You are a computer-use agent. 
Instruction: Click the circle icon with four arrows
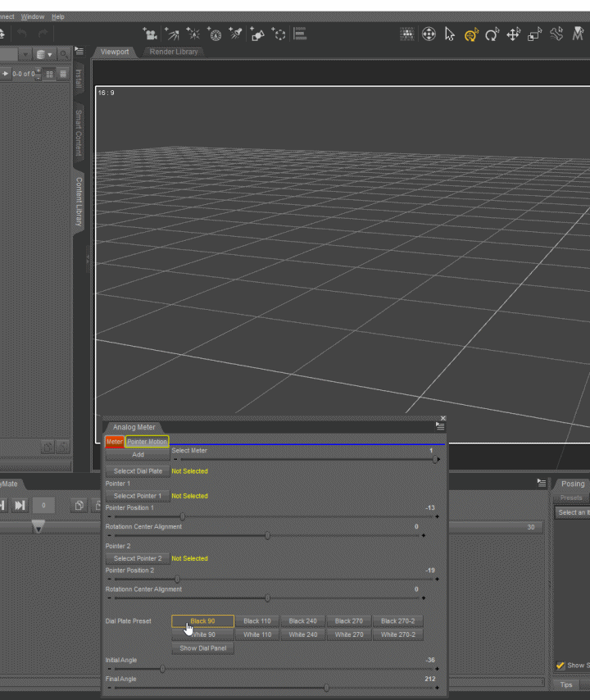point(429,34)
